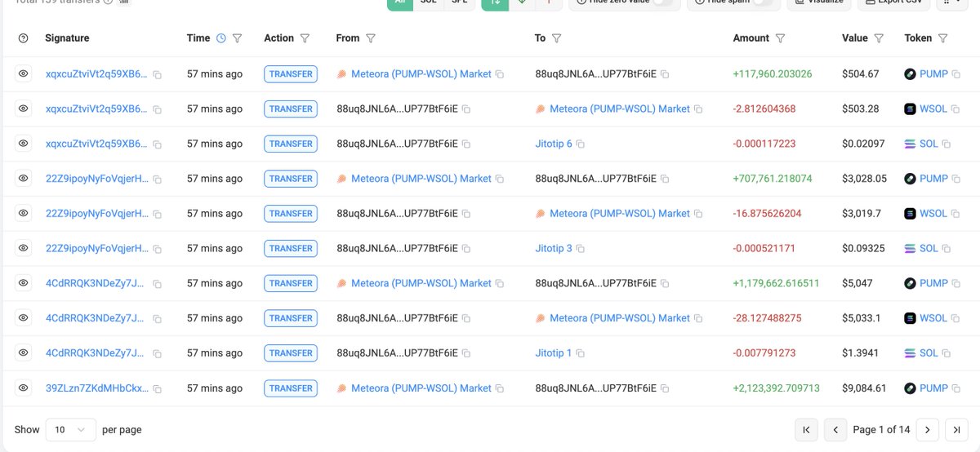The image size is (980, 452).
Task: Open WSOL token link in $3,019.7 row
Action: tap(933, 214)
